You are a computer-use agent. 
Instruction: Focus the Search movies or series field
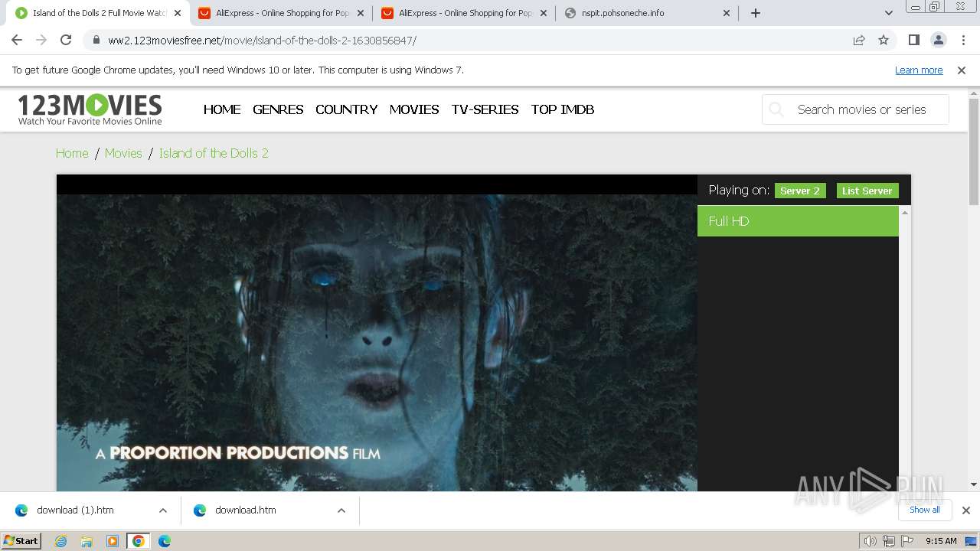tap(855, 109)
